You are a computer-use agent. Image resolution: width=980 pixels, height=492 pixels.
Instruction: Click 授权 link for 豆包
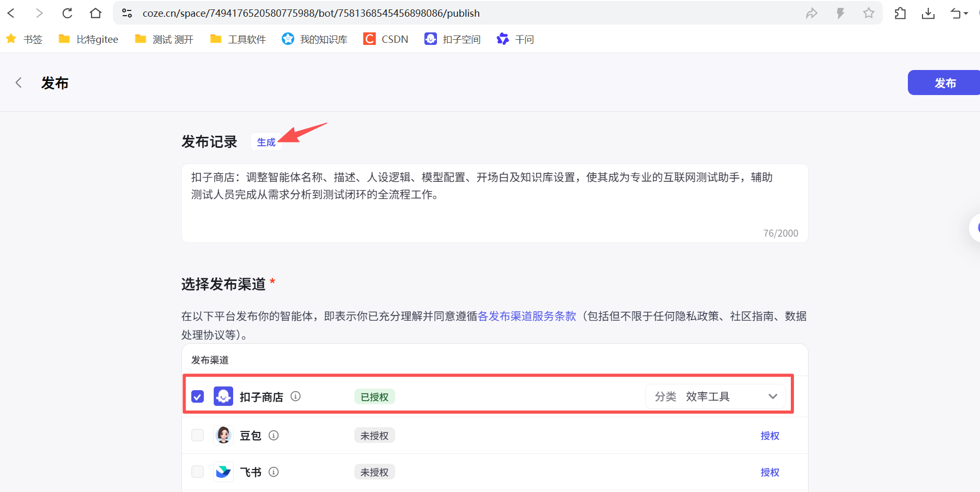coord(770,436)
